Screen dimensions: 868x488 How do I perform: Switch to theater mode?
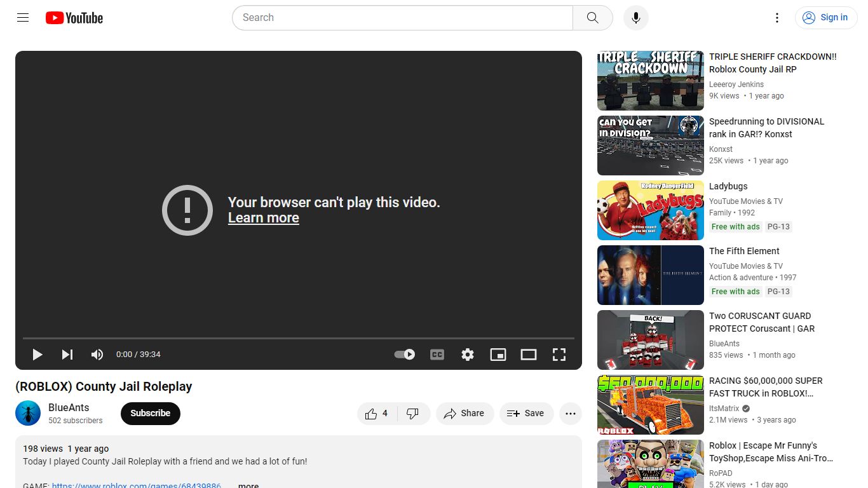(529, 355)
